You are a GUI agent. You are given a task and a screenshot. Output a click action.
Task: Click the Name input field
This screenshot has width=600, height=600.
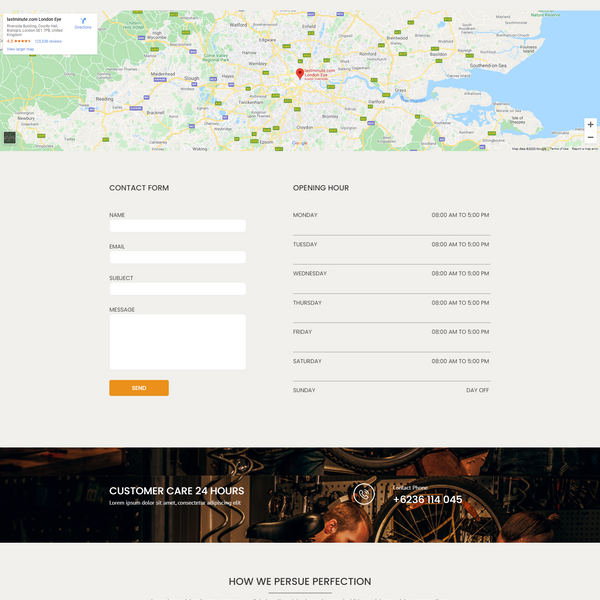(177, 226)
